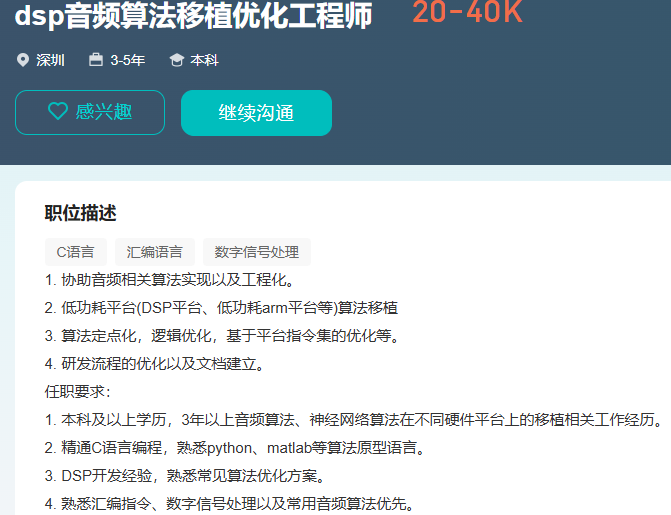Click line 协助音频相关算法实现以及工程化
The image size is (671, 515).
(x=170, y=280)
